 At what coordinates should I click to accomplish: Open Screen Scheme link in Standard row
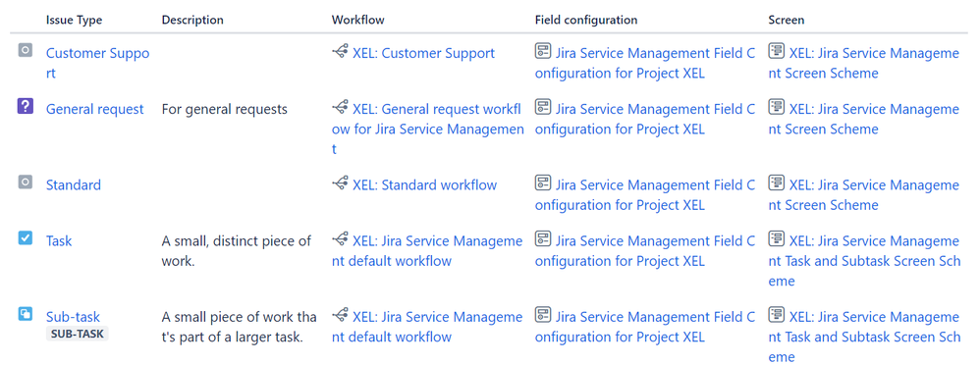coord(864,195)
